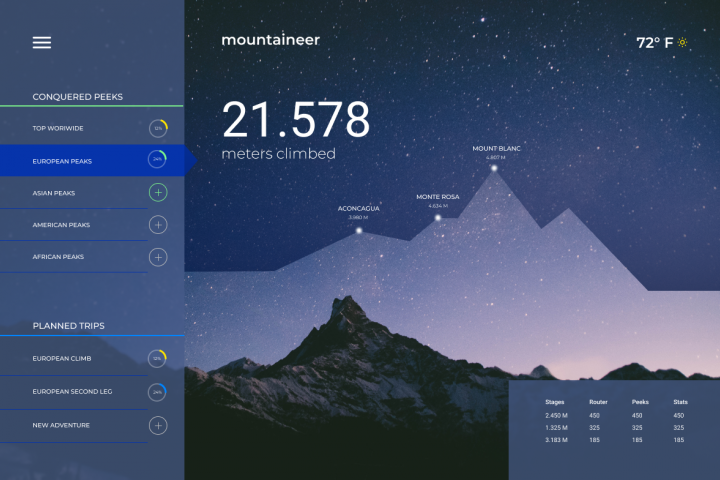Click the Aconcagua label
Screen dimensions: 720x480
point(359,209)
